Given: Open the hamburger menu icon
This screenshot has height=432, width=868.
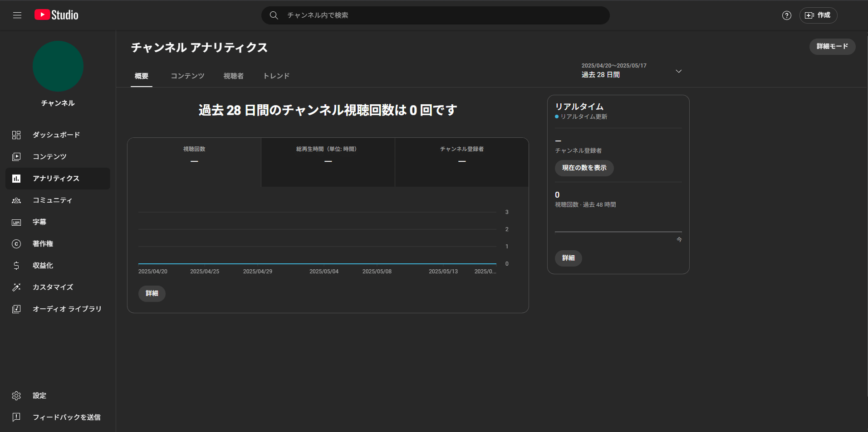Looking at the screenshot, I should coord(17,15).
